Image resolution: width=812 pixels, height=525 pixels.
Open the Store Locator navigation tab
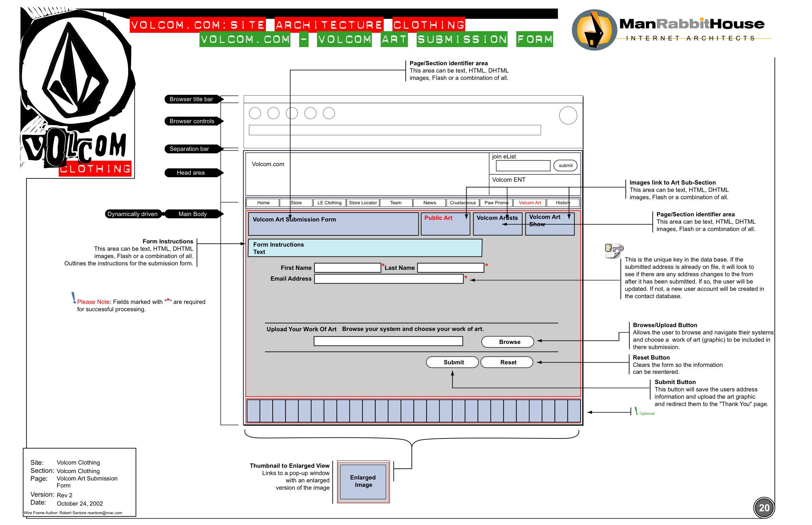(x=363, y=203)
